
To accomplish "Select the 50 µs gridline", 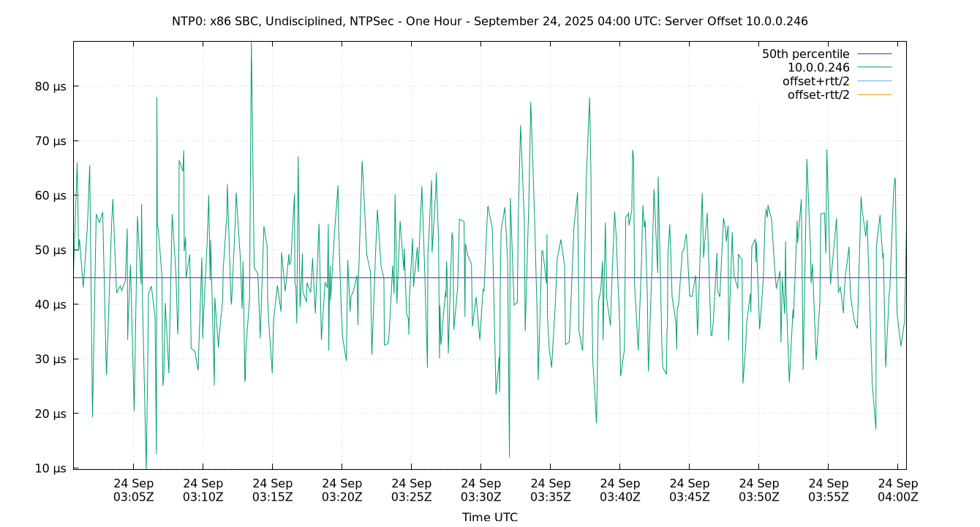I will 439,249.
